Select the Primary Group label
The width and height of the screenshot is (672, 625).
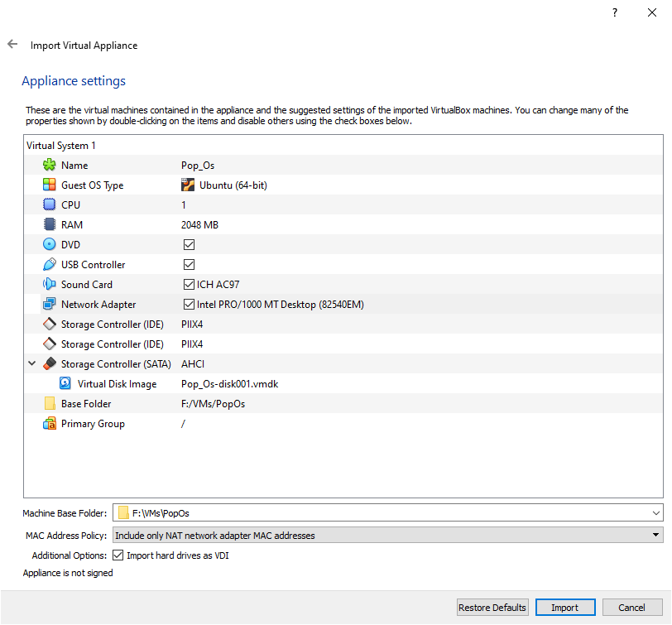tap(93, 424)
